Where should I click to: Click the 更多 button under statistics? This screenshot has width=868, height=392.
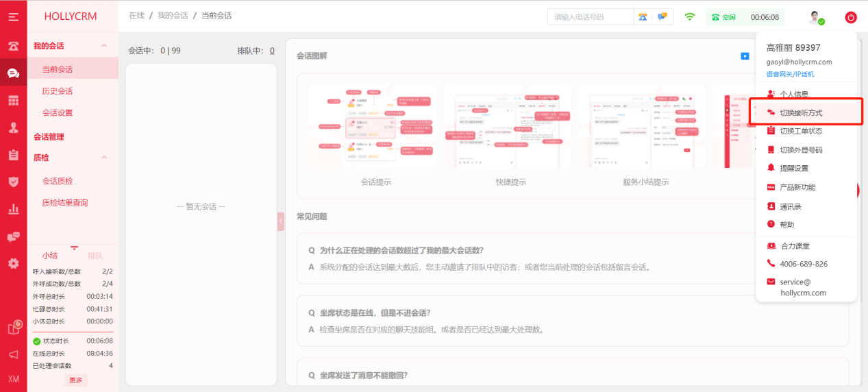(75, 380)
